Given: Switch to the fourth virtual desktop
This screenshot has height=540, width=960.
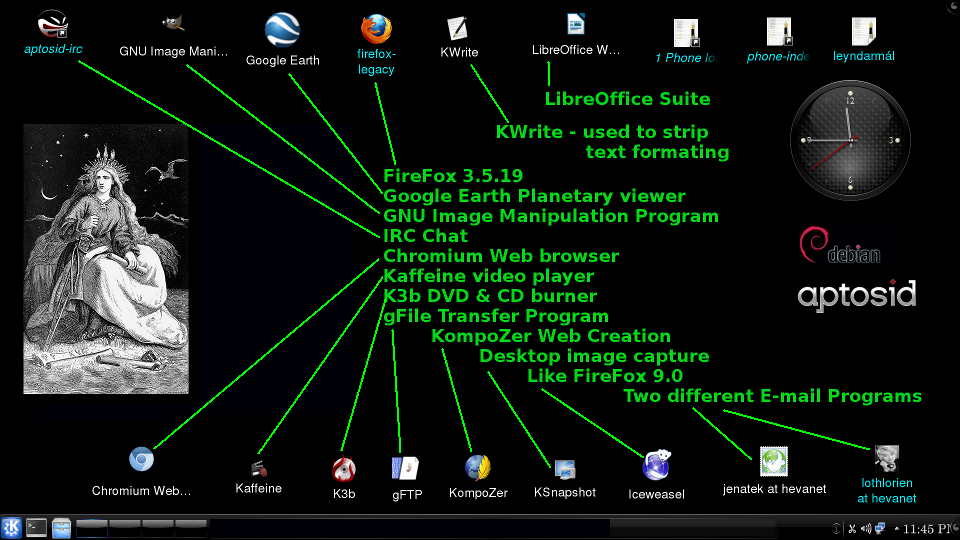Looking at the screenshot, I should tap(191, 528).
